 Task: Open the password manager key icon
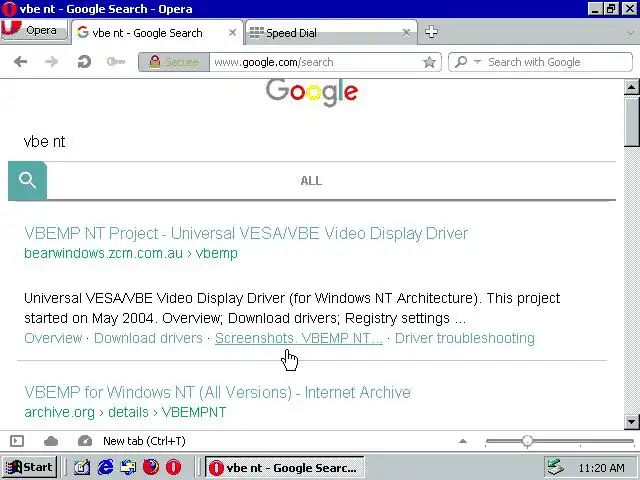coord(116,62)
